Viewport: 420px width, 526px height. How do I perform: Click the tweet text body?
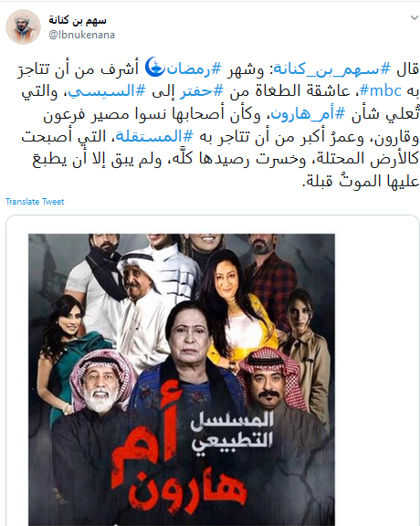(218, 125)
